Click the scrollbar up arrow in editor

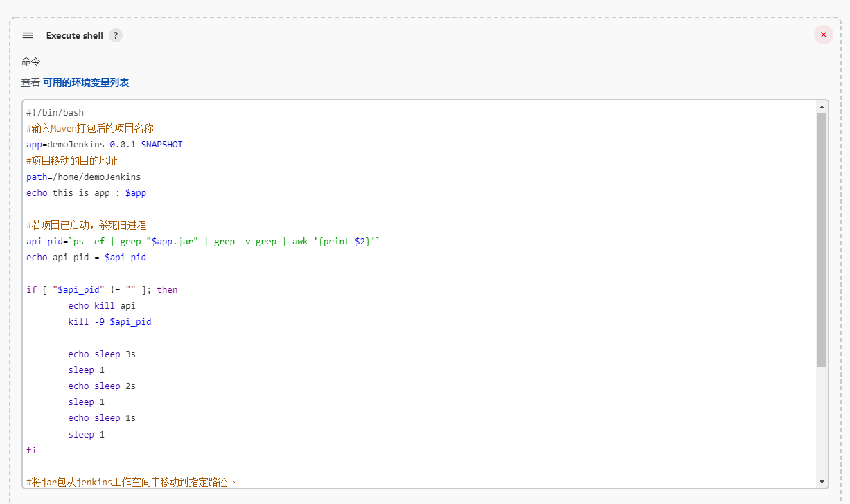pos(822,107)
